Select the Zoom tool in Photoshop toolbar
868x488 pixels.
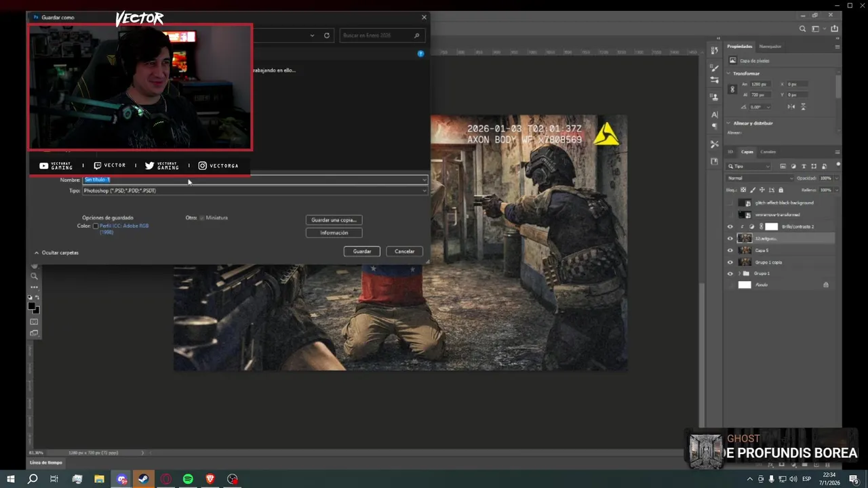pyautogui.click(x=34, y=277)
